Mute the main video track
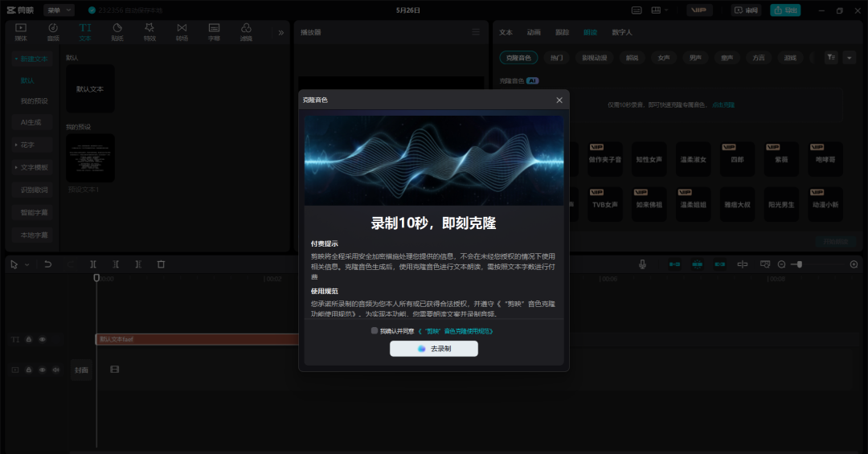Screen dimensions: 868x454 tap(56, 370)
